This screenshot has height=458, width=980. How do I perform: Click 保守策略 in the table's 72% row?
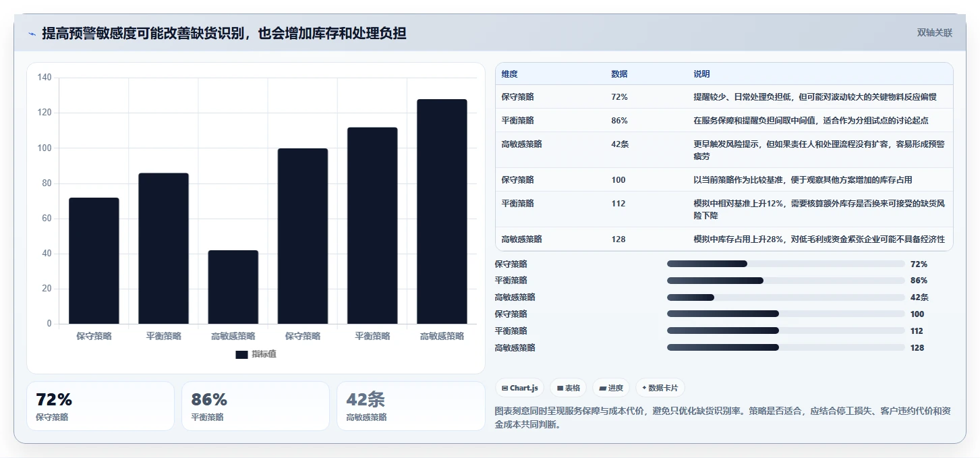coord(518,97)
